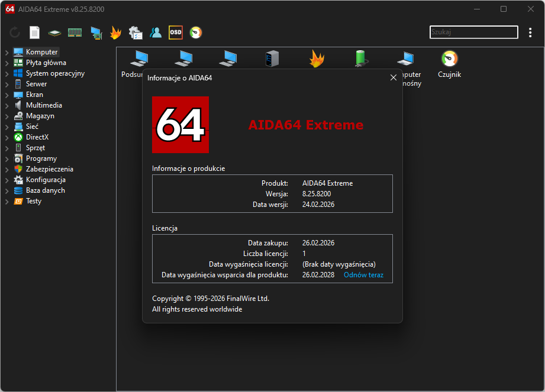Minimize the AIDA64 Extreme window

[x=476, y=9]
